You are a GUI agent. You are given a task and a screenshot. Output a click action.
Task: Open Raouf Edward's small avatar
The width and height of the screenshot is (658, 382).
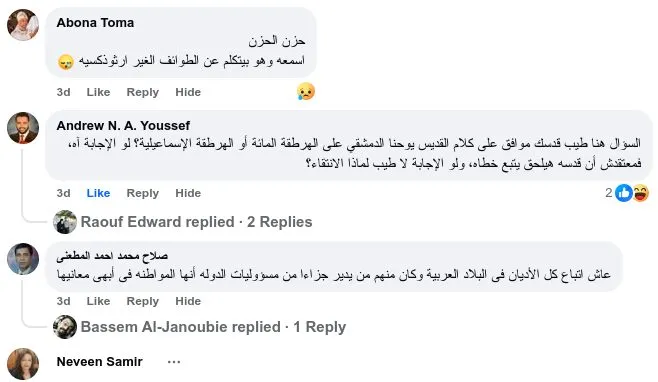pos(65,222)
